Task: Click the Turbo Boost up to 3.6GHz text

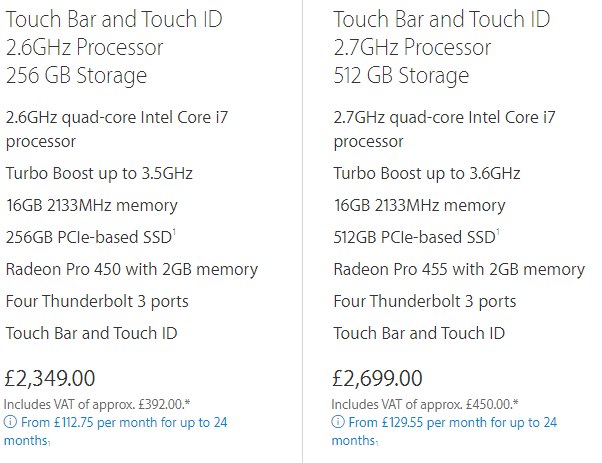Action: pyautogui.click(x=427, y=174)
